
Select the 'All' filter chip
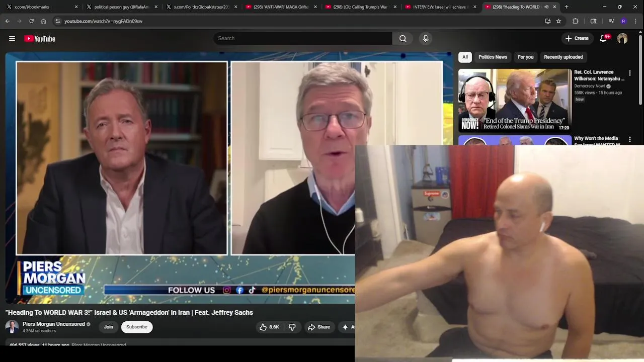pyautogui.click(x=465, y=57)
